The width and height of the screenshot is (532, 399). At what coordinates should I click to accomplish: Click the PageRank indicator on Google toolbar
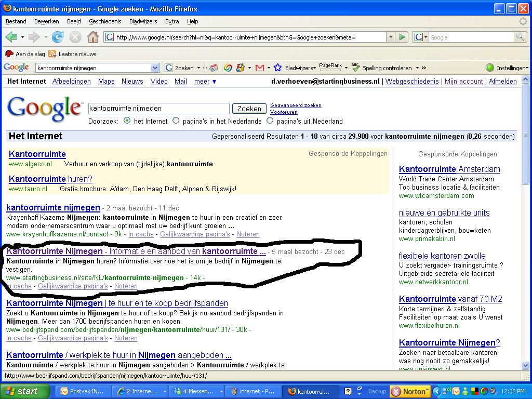coord(330,67)
